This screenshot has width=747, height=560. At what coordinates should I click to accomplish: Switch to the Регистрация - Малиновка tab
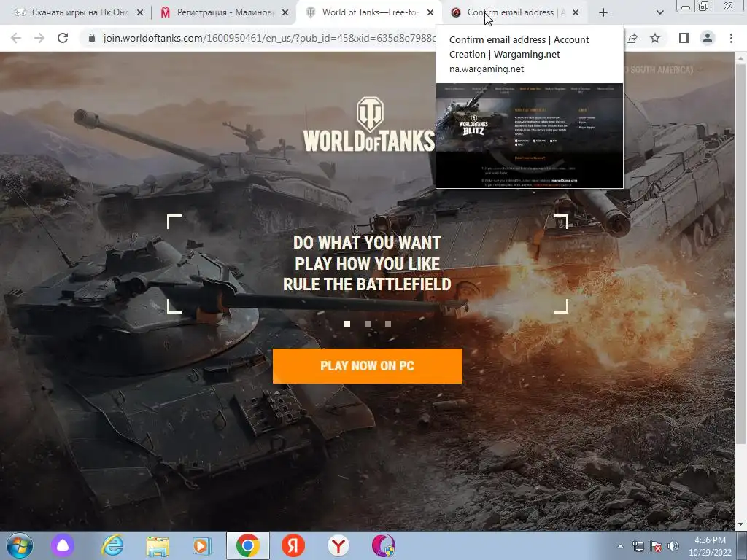coord(225,12)
